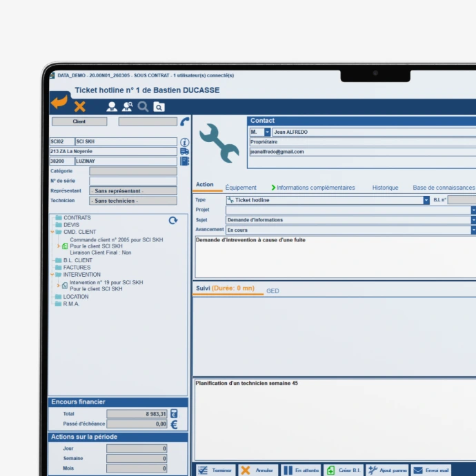Click the large wrench ticket icon

(x=219, y=143)
